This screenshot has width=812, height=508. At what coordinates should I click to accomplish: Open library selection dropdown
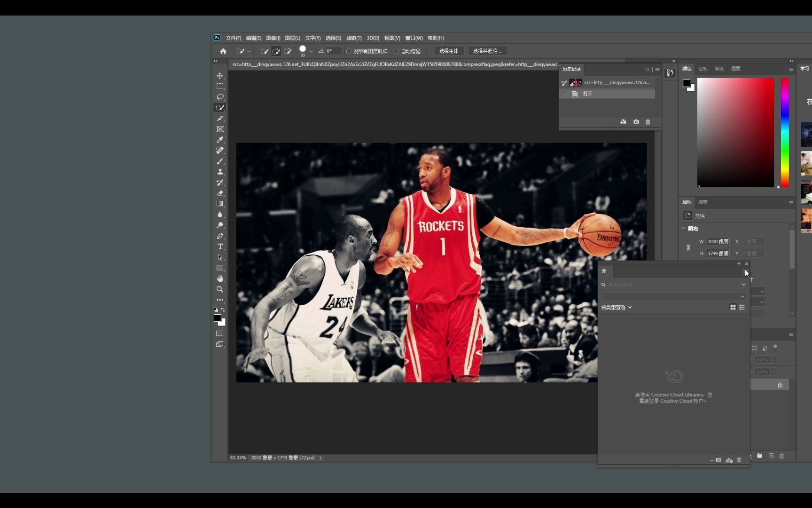pos(673,296)
